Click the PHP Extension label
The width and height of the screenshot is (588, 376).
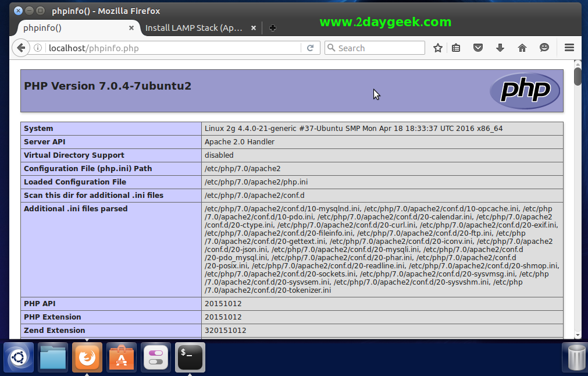(x=52, y=317)
